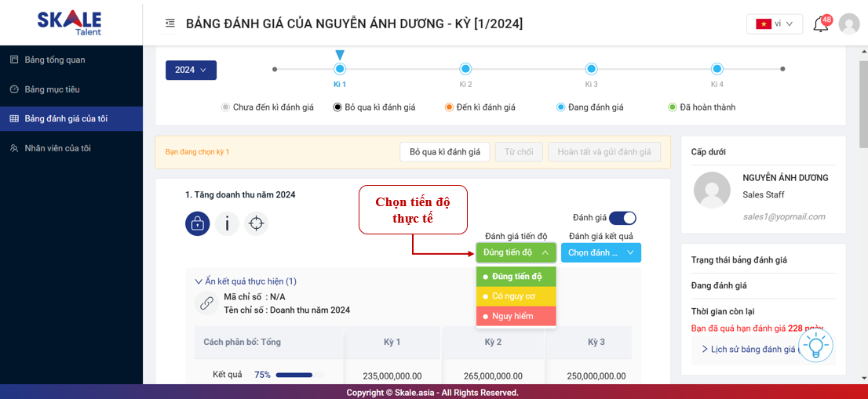Screen dimensions: 868x399
Task: Click the crosshair target icon
Action: [256, 223]
